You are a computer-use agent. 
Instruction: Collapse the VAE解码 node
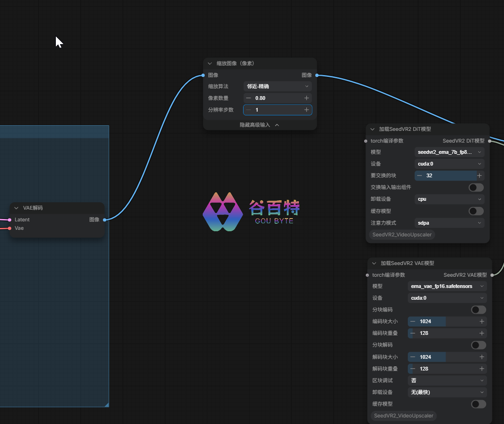click(16, 208)
